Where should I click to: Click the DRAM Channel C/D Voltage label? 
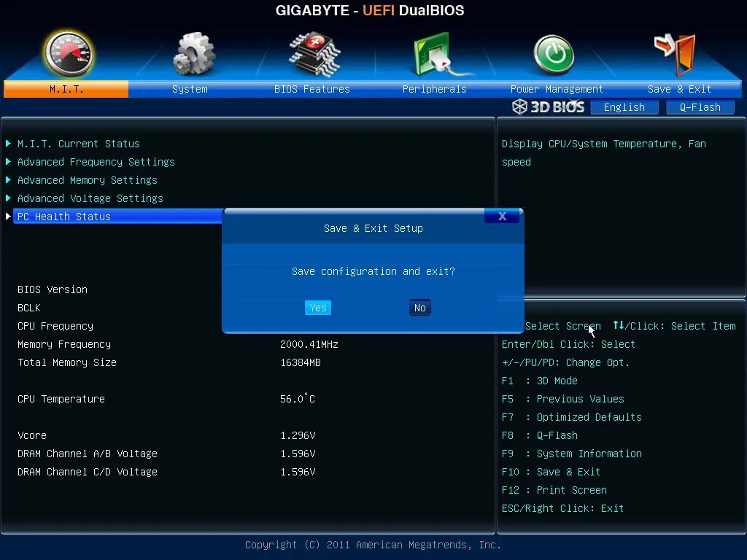88,472
